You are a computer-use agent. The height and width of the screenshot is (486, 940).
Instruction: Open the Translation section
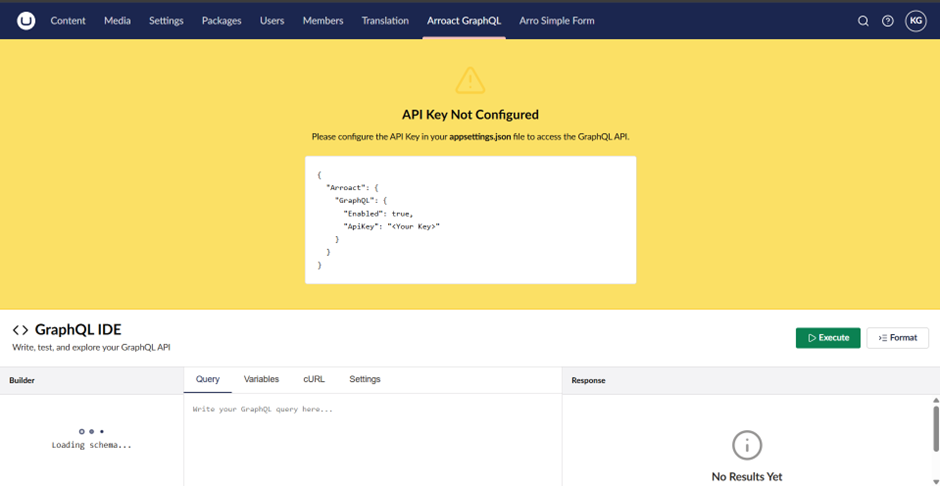point(385,21)
